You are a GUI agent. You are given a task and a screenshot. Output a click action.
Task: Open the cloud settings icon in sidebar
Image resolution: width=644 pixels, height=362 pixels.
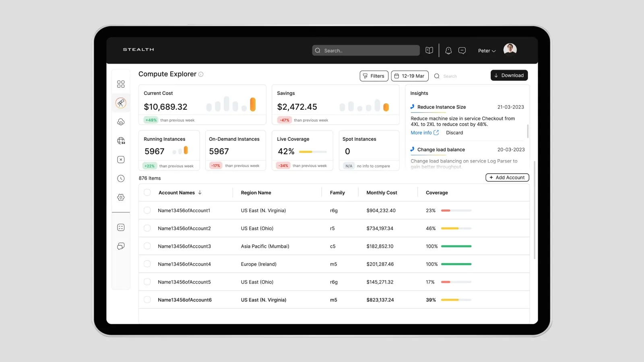point(121,122)
